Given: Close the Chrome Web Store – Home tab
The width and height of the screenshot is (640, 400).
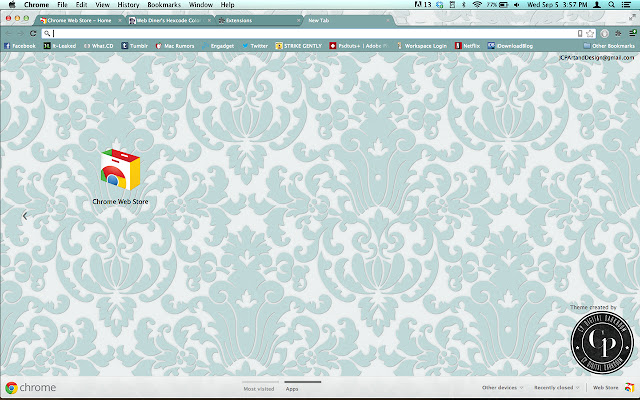Looking at the screenshot, I should (x=120, y=20).
